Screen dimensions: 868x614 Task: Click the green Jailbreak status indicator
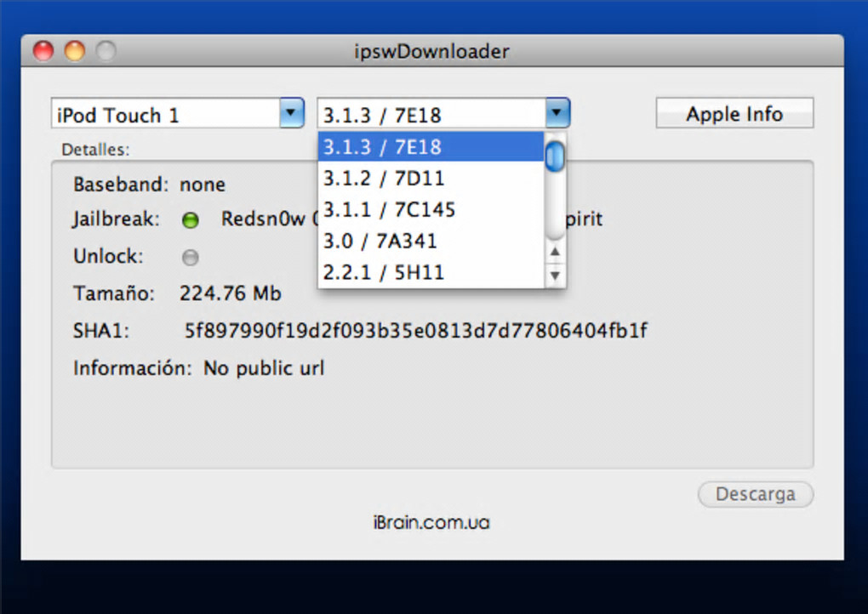click(x=191, y=220)
